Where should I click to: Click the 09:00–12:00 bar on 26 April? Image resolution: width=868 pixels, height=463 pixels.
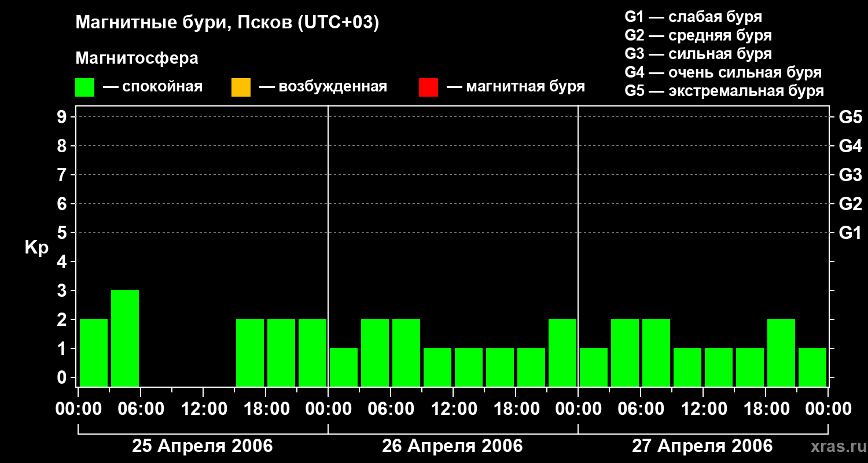[x=437, y=367]
